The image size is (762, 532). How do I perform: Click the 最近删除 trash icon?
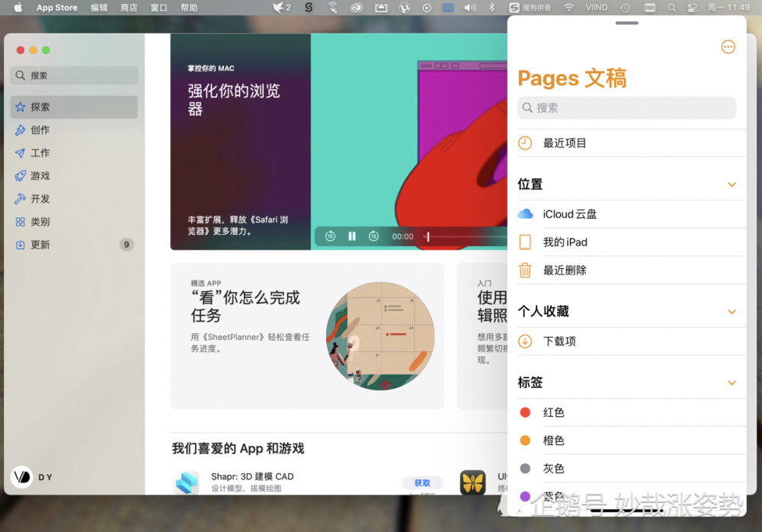click(525, 271)
